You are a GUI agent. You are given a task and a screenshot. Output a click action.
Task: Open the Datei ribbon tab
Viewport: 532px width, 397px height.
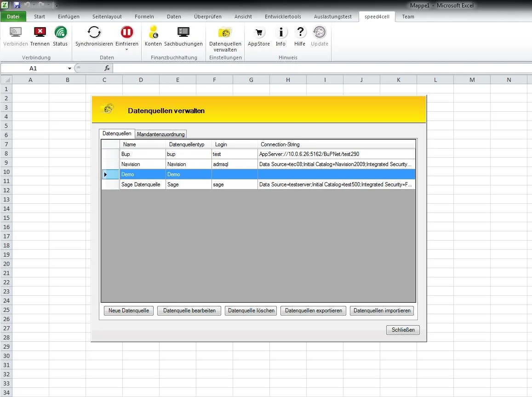tap(13, 17)
